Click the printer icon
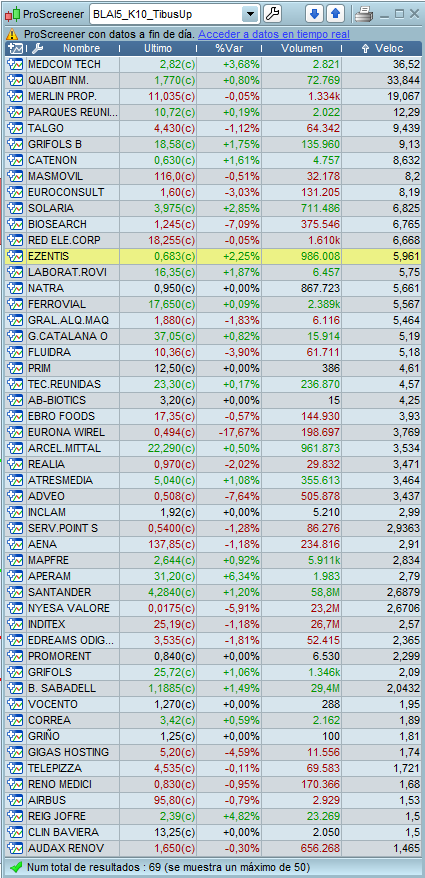Screen dimensions: 425x878 pos(364,14)
